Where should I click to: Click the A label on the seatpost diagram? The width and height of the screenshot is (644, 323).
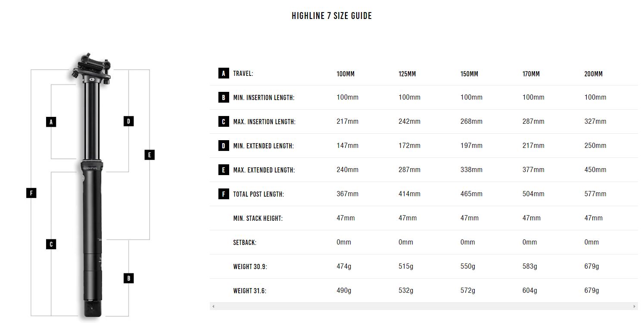coord(51,122)
